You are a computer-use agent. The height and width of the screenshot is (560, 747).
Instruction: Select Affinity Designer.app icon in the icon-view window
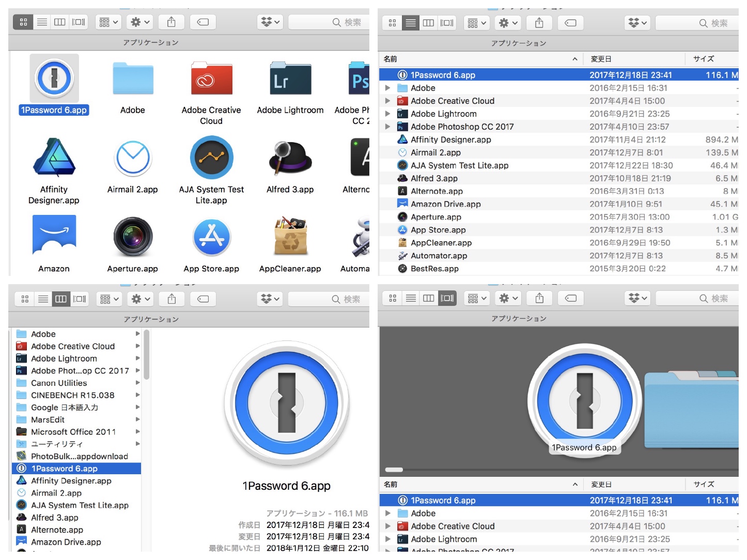(54, 158)
